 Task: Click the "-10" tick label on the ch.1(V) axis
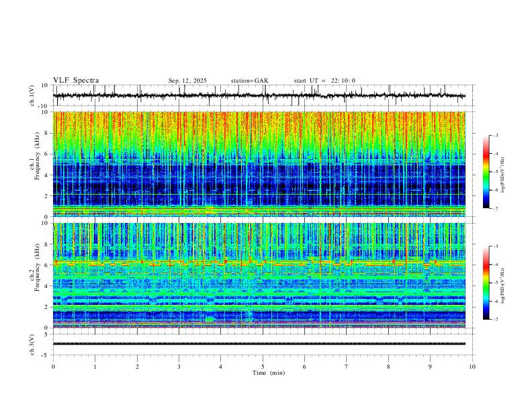[x=44, y=106]
